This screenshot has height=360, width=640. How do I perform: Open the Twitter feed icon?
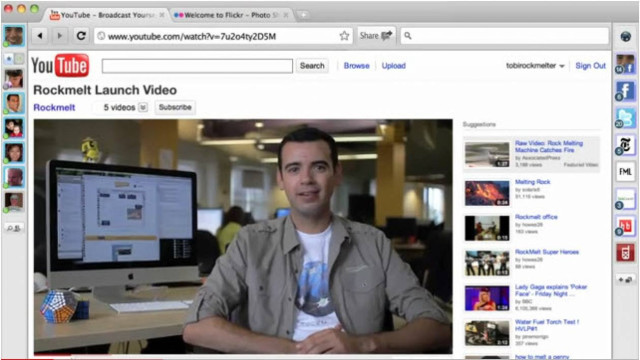click(625, 118)
